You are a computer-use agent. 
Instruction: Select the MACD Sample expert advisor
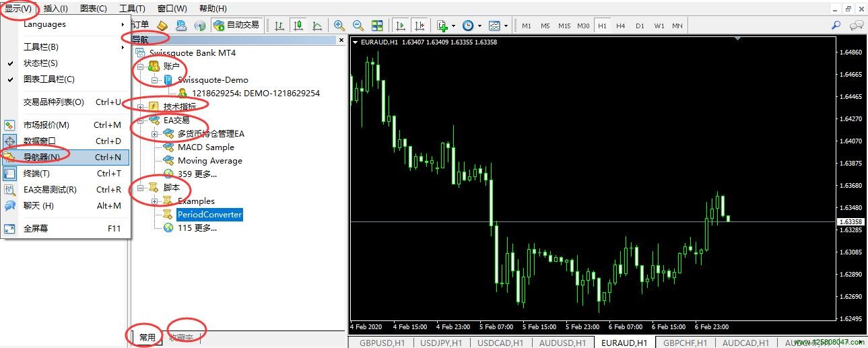[x=206, y=147]
